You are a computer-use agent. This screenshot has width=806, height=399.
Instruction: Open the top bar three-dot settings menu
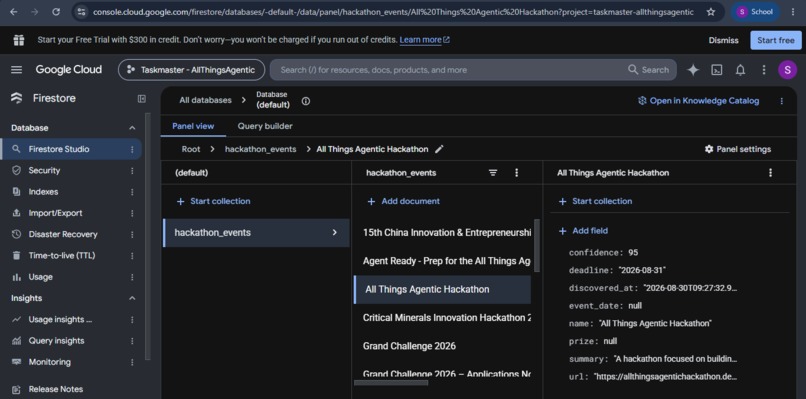pos(764,70)
